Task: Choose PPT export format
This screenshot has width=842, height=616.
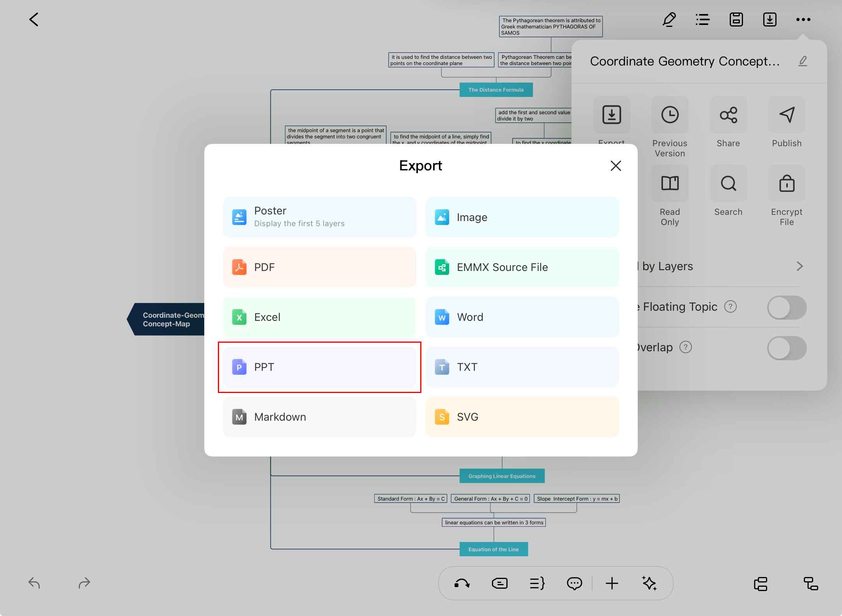Action: coord(319,367)
